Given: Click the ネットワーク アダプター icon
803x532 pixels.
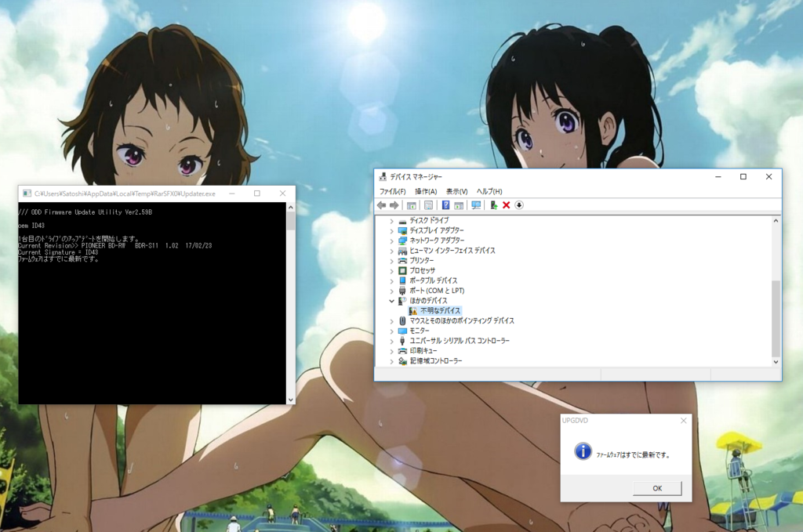Looking at the screenshot, I should tap(402, 241).
